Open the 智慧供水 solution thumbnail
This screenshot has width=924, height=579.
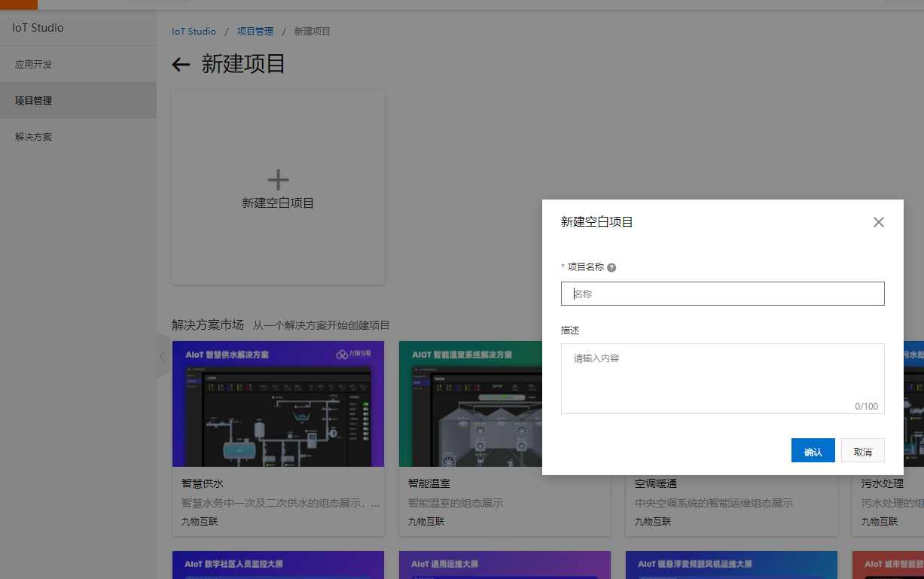point(278,404)
